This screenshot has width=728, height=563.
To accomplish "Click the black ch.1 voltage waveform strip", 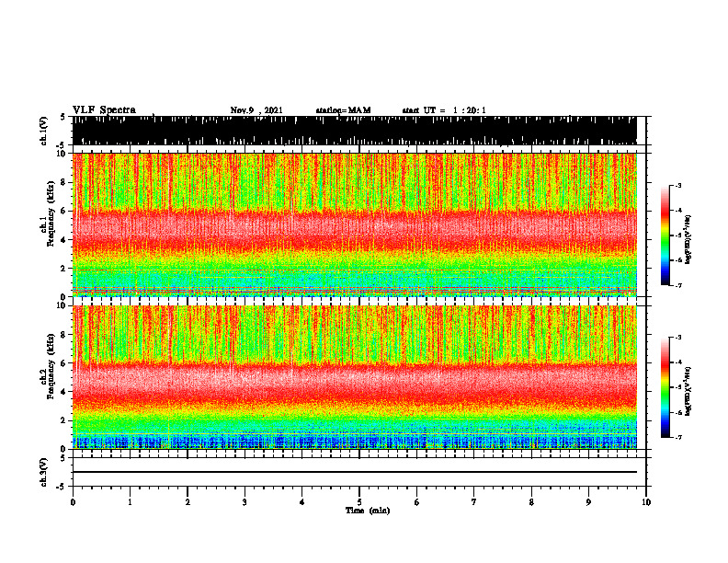I will click(354, 131).
